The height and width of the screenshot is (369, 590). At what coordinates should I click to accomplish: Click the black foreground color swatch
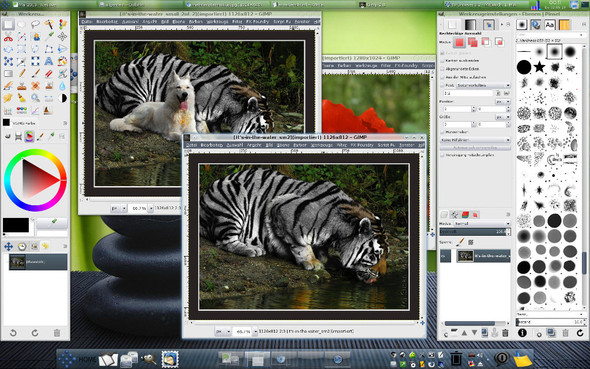(16, 225)
